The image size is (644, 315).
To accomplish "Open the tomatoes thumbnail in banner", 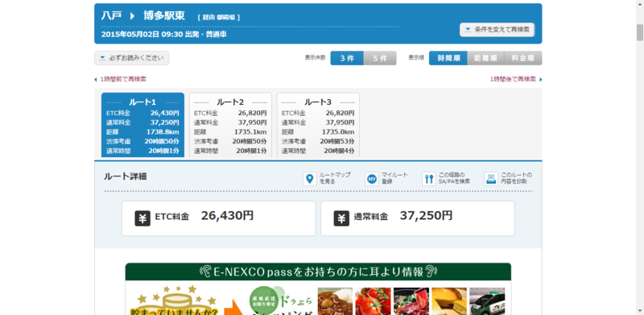I will (x=373, y=301).
